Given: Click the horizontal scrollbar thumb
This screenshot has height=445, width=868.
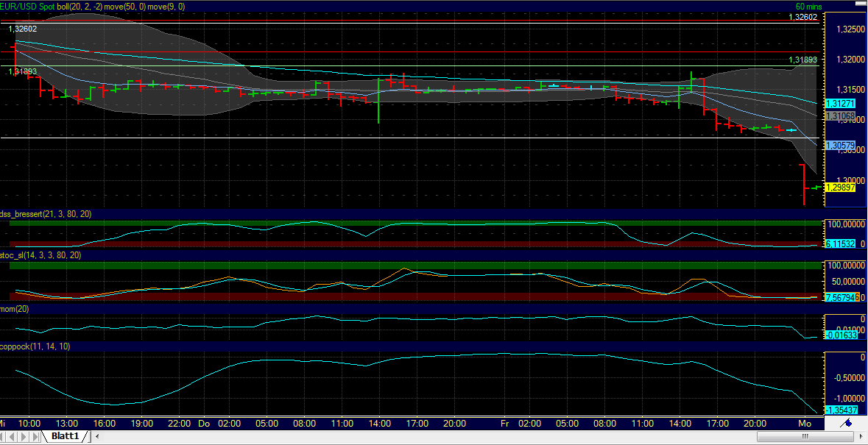Looking at the screenshot, I should (x=805, y=436).
